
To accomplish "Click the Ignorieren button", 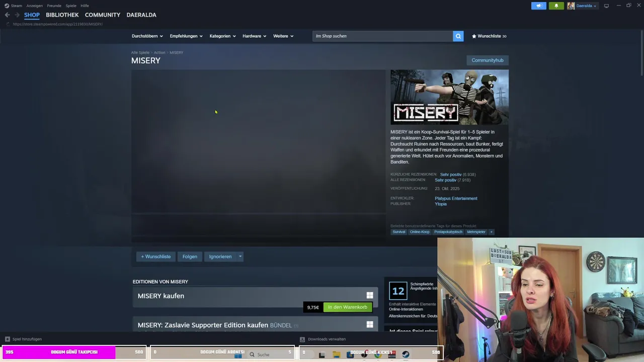I will [x=220, y=256].
